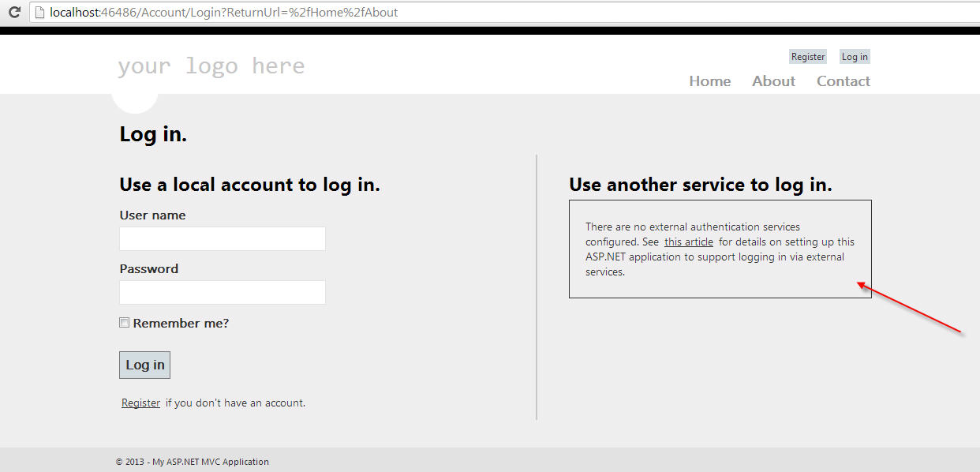Click the 'Use another service to log in' heading
The width and height of the screenshot is (980, 472).
click(x=700, y=185)
